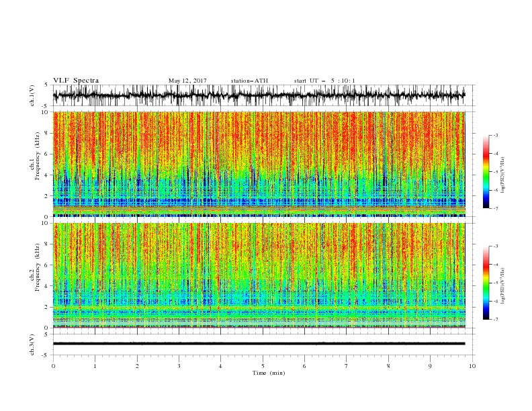The height and width of the screenshot is (411, 532).
Task: Click the "-6" label on ch.2 color bar
Action: [495, 301]
